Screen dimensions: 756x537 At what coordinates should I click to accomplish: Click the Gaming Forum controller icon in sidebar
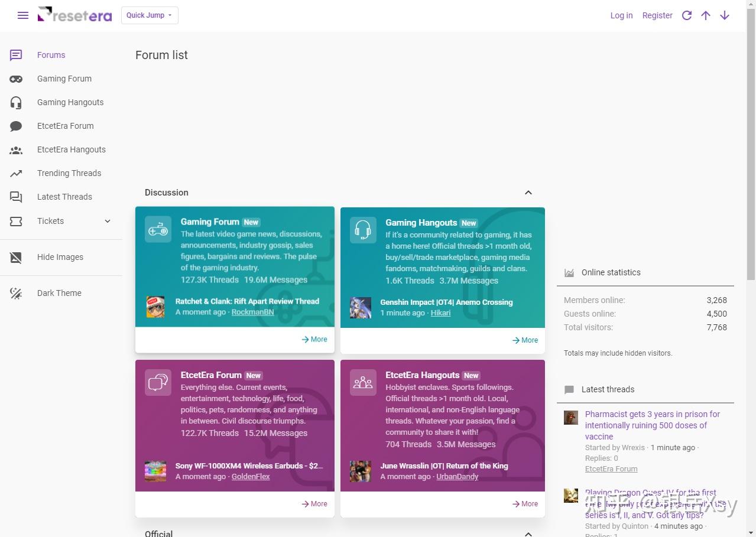point(16,79)
